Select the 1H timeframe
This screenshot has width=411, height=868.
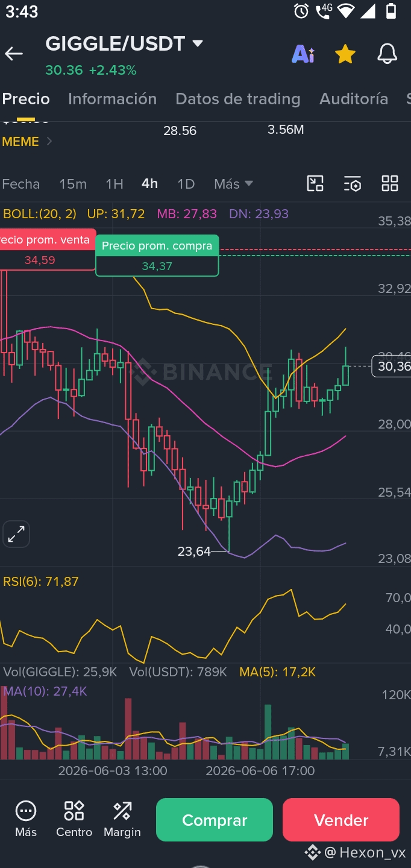tap(115, 184)
